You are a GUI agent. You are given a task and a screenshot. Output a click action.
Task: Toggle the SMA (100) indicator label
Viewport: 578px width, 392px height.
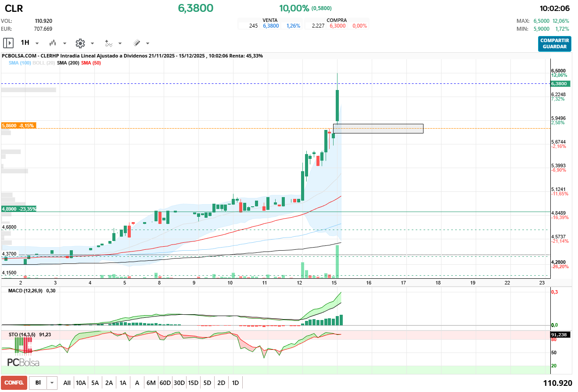[20, 63]
